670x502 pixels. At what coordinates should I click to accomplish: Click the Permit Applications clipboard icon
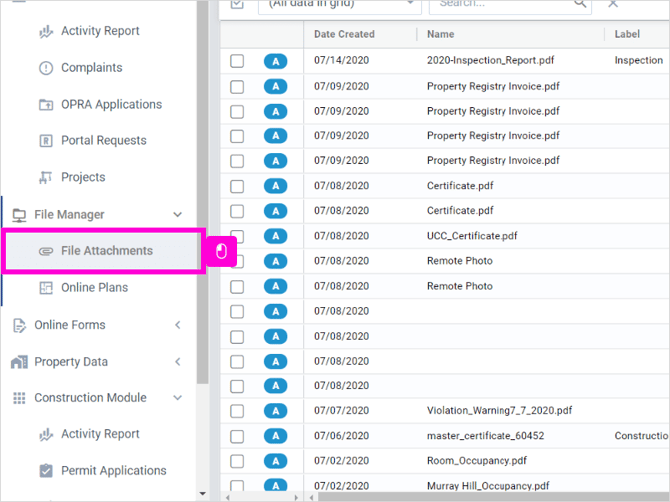pyautogui.click(x=46, y=470)
